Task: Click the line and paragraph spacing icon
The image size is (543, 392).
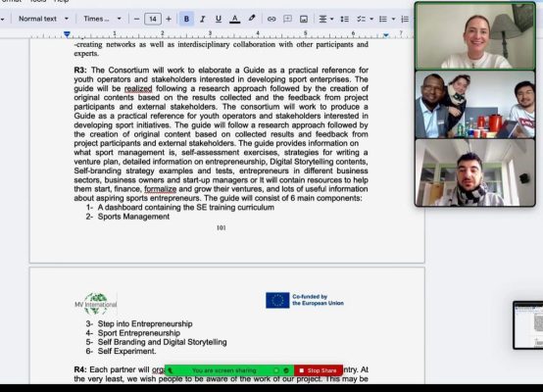Action: click(345, 19)
